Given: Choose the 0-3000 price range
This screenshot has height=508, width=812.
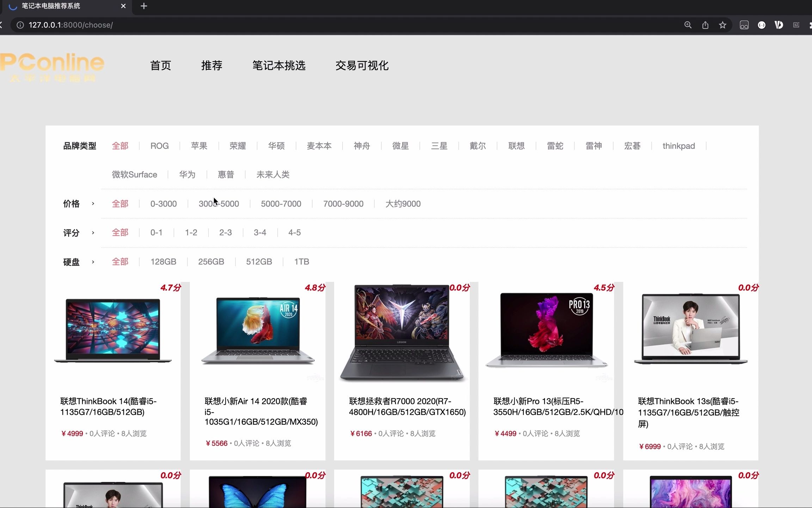Looking at the screenshot, I should click(x=164, y=204).
